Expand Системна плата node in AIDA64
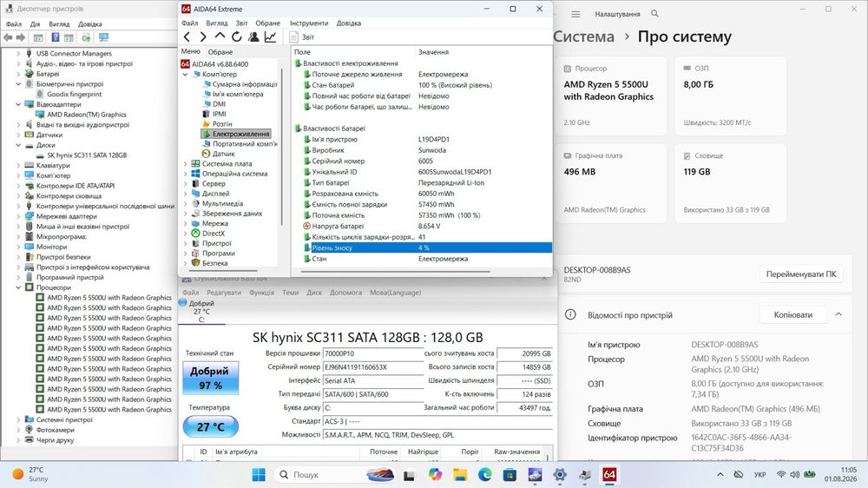The height and width of the screenshot is (488, 868). 185,164
